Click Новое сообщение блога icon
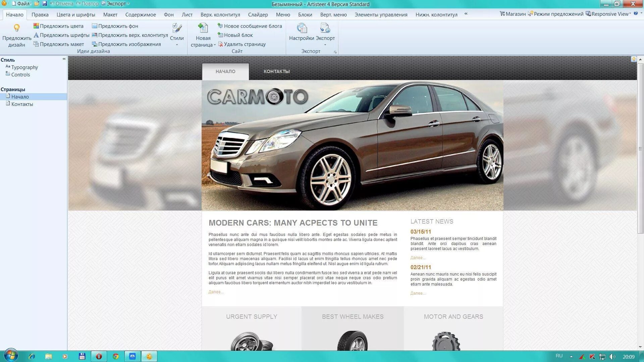 (x=220, y=26)
